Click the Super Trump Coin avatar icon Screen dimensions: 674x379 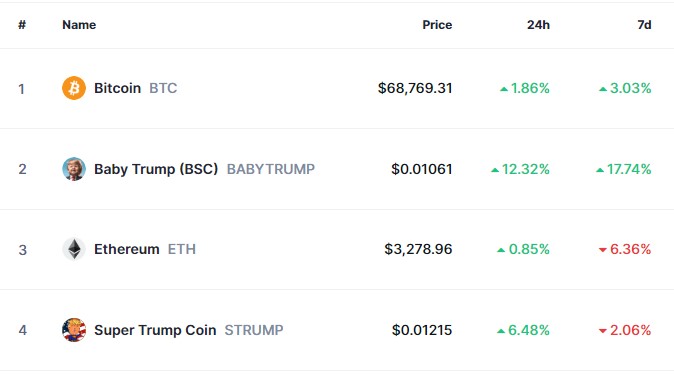click(x=74, y=330)
